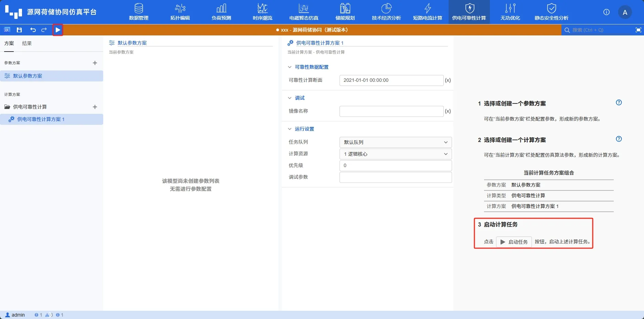The height and width of the screenshot is (319, 644).
Task: Click (x) next to 可靠性计算断面
Action: pos(448,80)
